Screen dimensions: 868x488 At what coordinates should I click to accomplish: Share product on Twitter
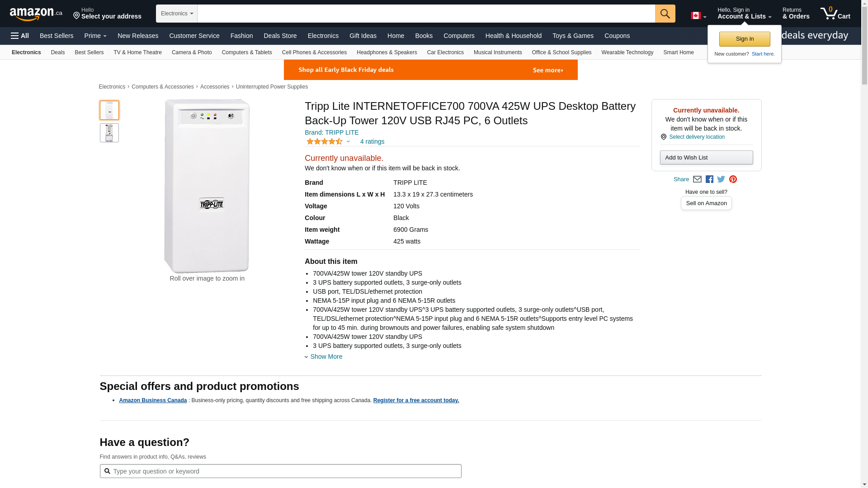point(721,179)
